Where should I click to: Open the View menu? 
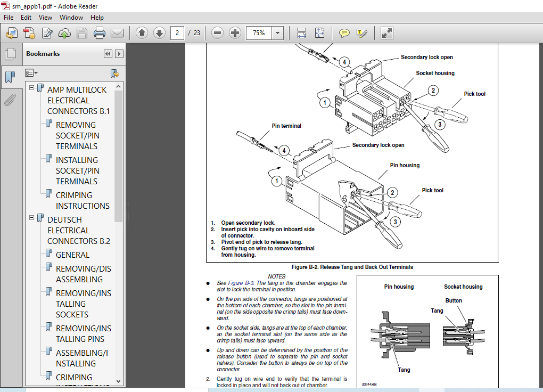coord(45,18)
